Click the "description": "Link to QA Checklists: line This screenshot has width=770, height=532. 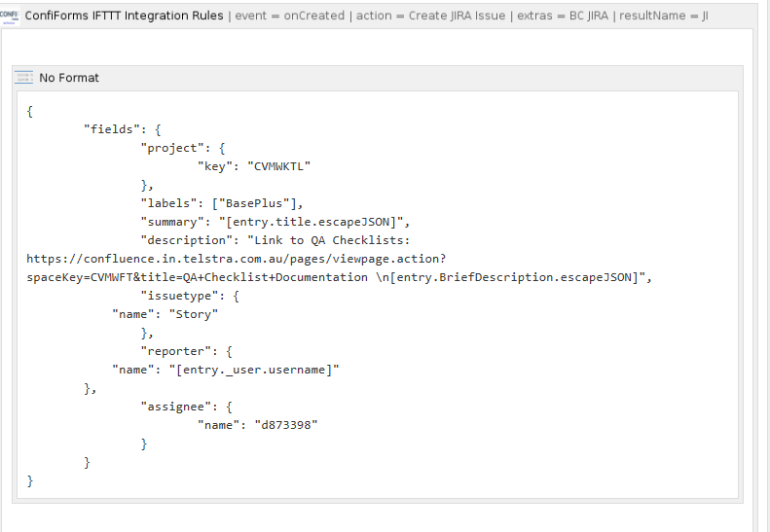coord(275,240)
